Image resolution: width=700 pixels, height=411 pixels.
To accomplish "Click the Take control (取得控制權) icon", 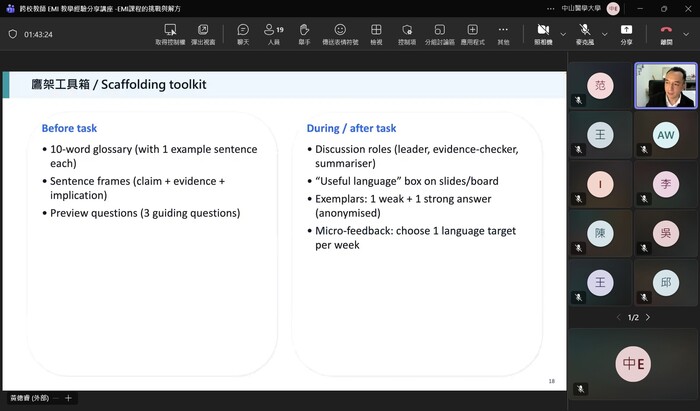I will click(170, 30).
